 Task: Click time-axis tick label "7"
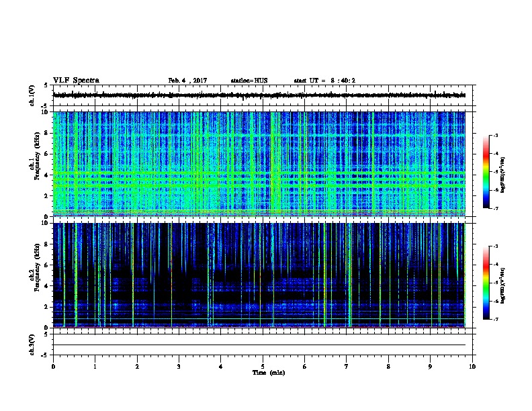[347, 367]
